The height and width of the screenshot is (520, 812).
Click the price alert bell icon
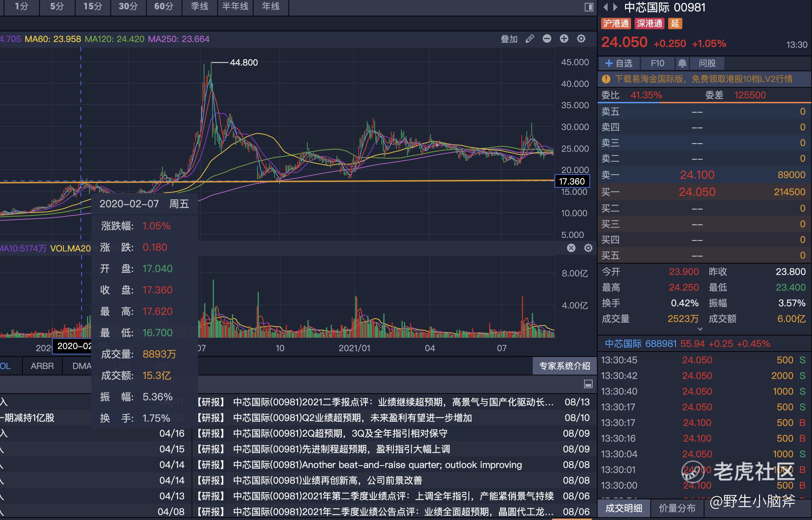pyautogui.click(x=682, y=63)
